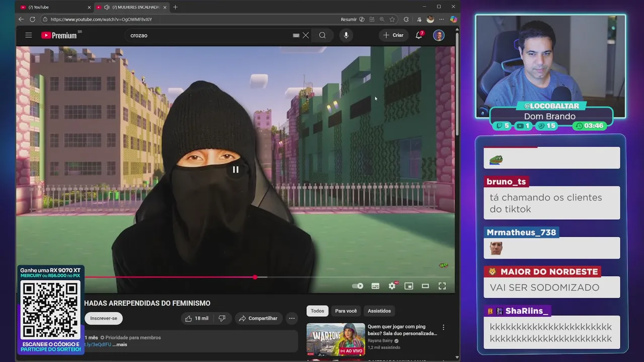
Task: Open a new browser tab with plus
Action: coord(175,7)
